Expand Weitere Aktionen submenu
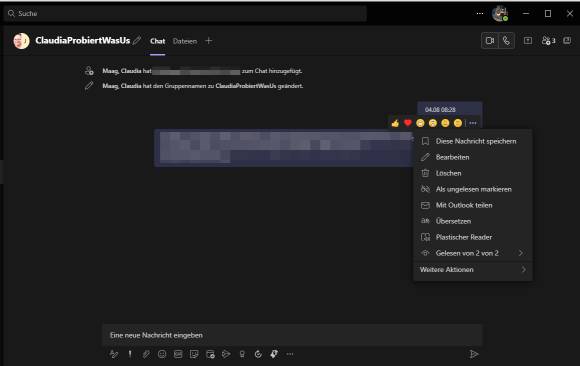 click(473, 269)
